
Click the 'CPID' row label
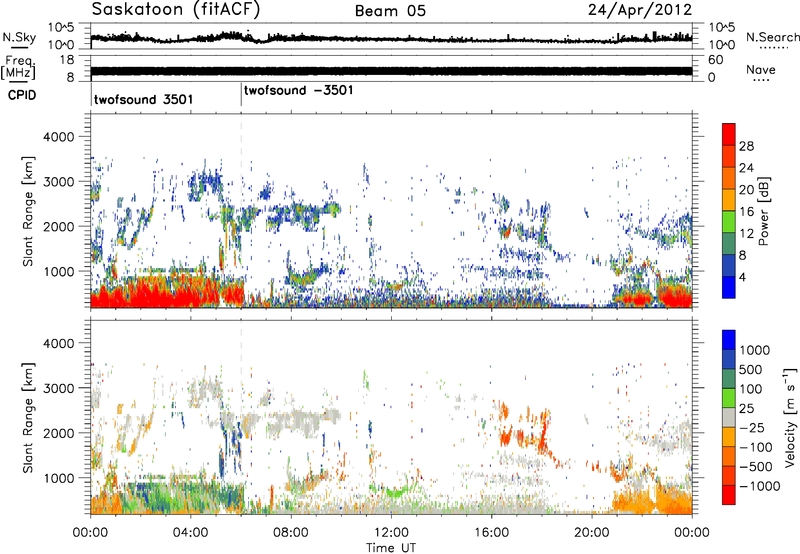pyautogui.click(x=22, y=95)
